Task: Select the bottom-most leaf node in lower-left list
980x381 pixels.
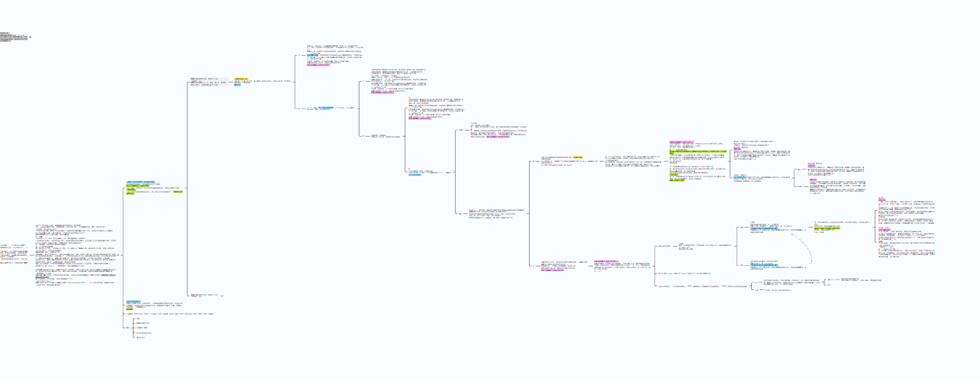Action: (x=140, y=337)
